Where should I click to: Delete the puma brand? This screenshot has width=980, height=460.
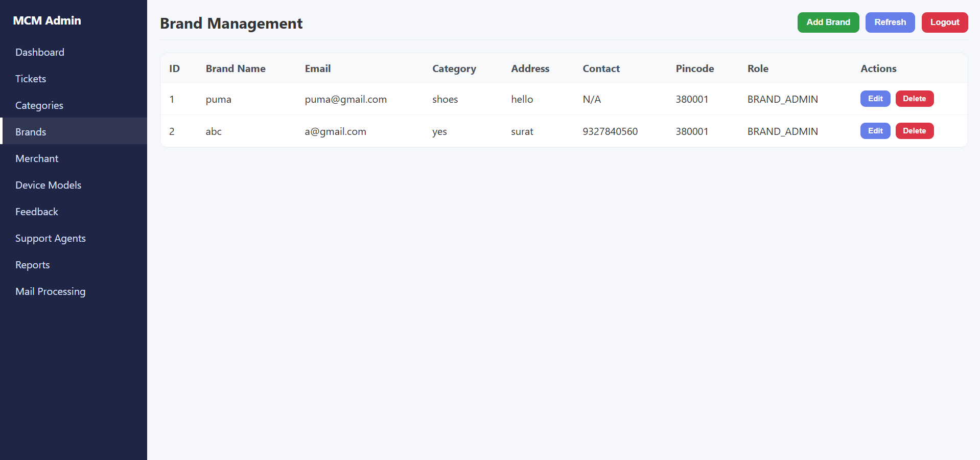(x=914, y=99)
